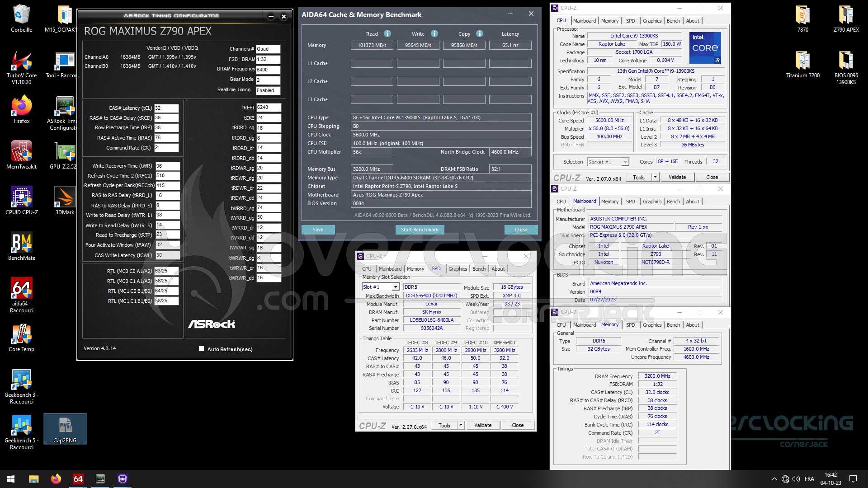Open File Explorer from the taskbar
The width and height of the screenshot is (868, 488).
[33, 479]
